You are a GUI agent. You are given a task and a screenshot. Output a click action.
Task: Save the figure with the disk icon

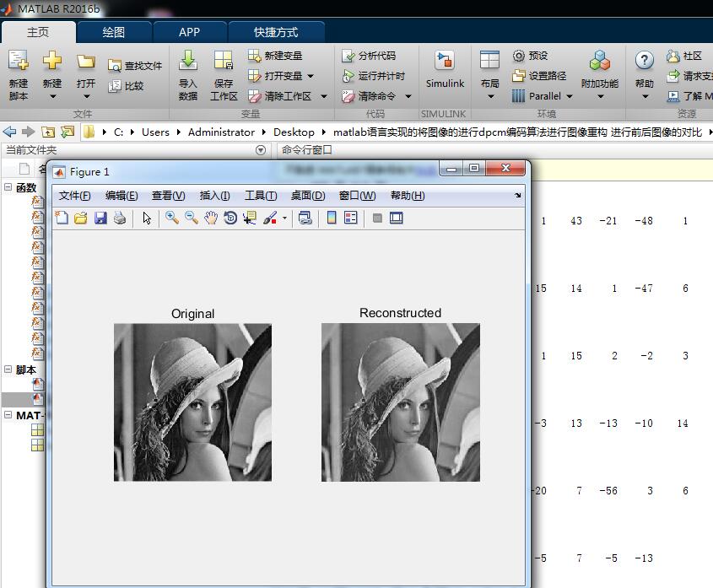[100, 218]
